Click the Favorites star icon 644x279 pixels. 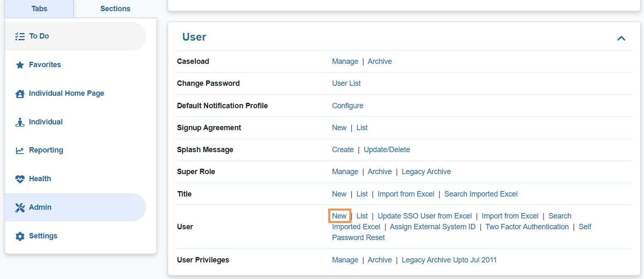pos(20,65)
